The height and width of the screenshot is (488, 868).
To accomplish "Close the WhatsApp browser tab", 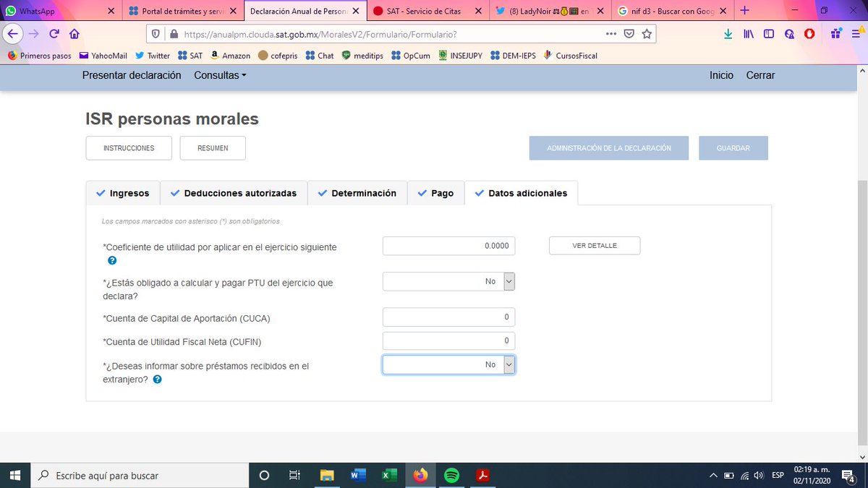I will tap(111, 11).
